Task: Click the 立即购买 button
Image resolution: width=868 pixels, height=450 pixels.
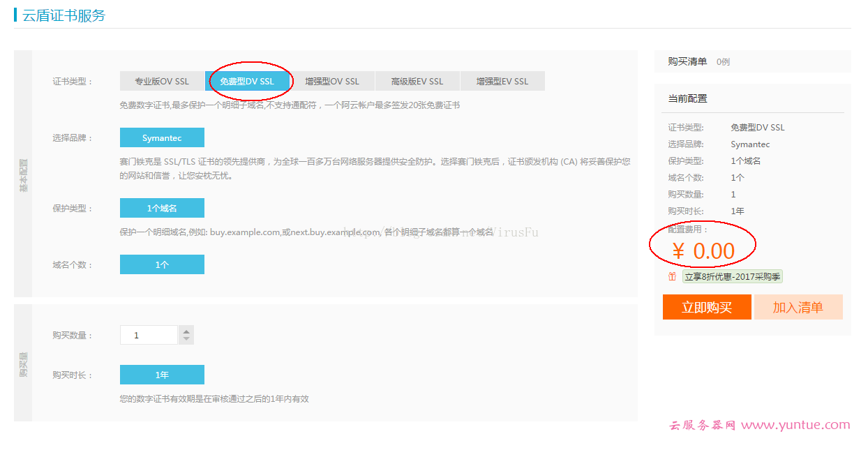Action: [x=707, y=307]
